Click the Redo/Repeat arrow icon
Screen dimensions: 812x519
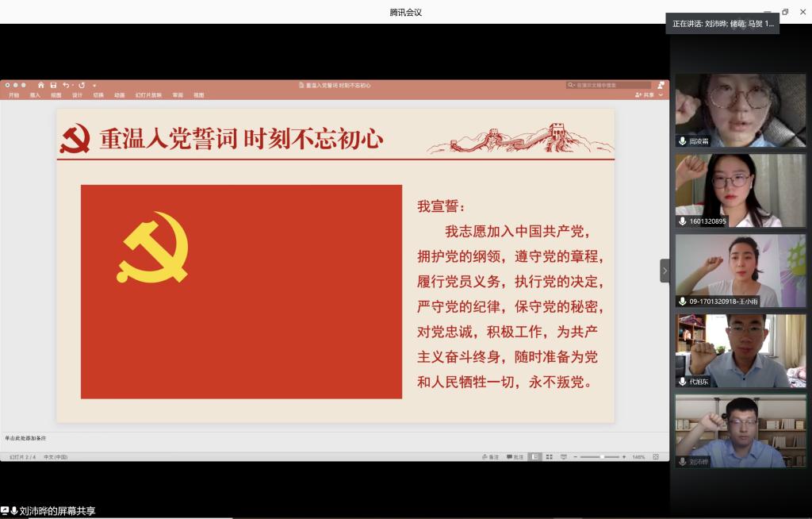[82, 85]
